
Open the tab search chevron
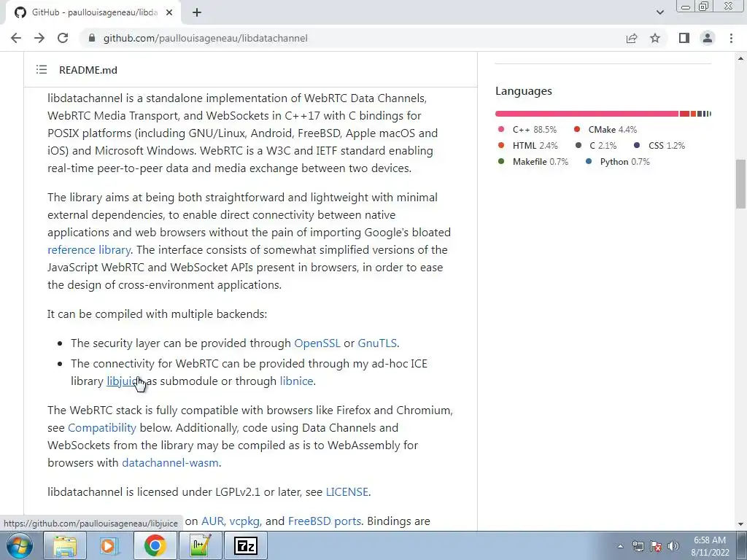point(659,12)
